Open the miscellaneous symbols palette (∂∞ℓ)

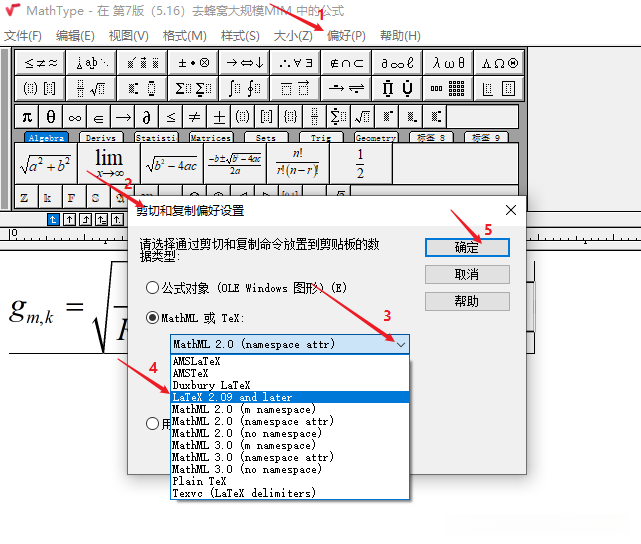point(397,63)
